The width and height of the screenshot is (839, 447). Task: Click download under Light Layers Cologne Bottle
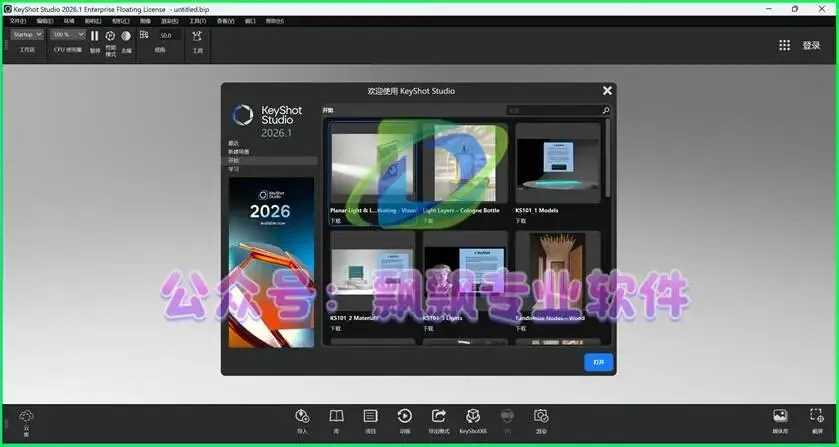pyautogui.click(x=428, y=221)
